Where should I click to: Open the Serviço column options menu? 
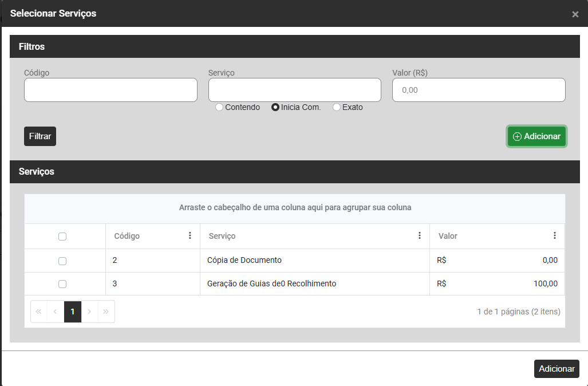pyautogui.click(x=420, y=235)
